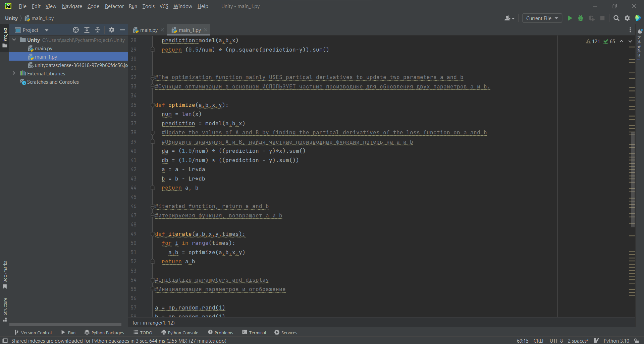Expand the External Libraries node
The image size is (644, 344).
point(14,73)
